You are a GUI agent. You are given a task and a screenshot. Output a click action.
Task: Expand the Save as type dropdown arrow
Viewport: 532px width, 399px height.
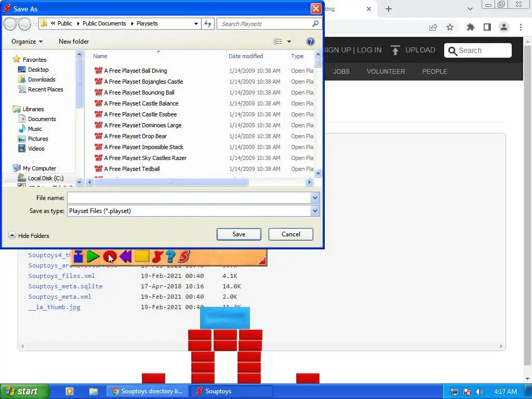coord(315,211)
